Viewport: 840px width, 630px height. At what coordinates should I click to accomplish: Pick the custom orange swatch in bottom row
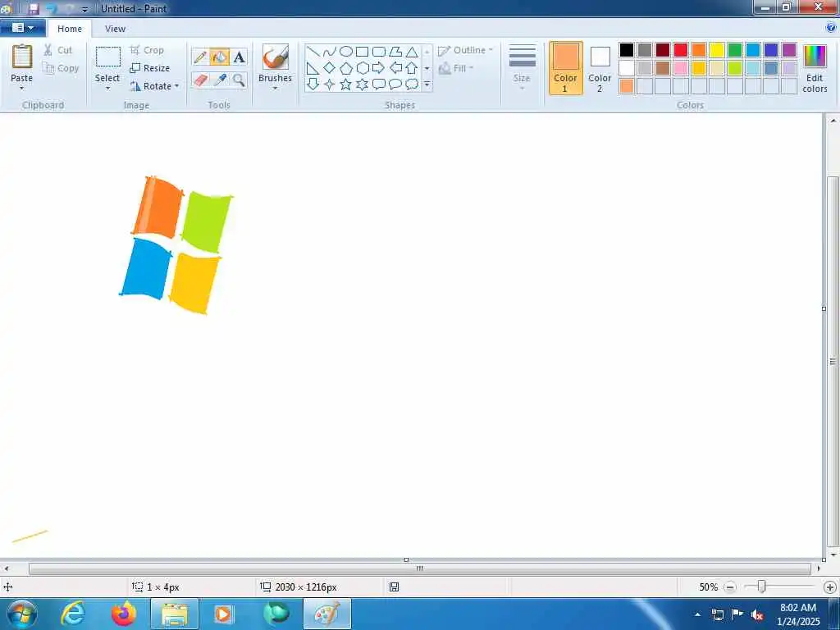point(627,85)
